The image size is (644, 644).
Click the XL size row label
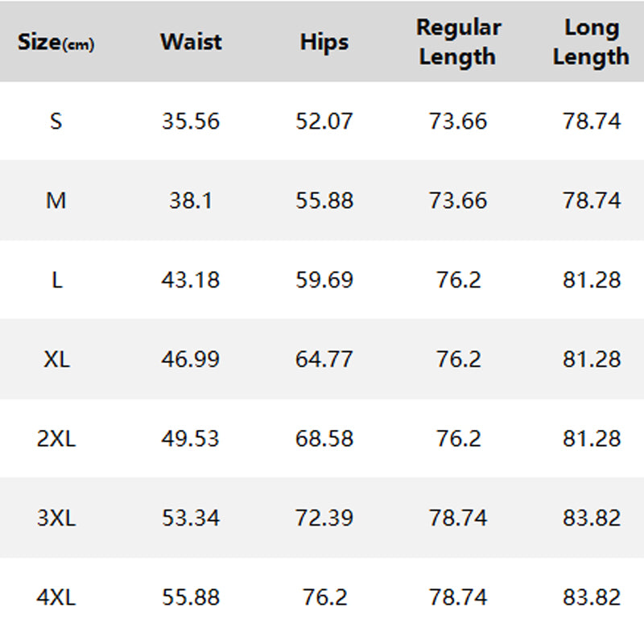56,359
